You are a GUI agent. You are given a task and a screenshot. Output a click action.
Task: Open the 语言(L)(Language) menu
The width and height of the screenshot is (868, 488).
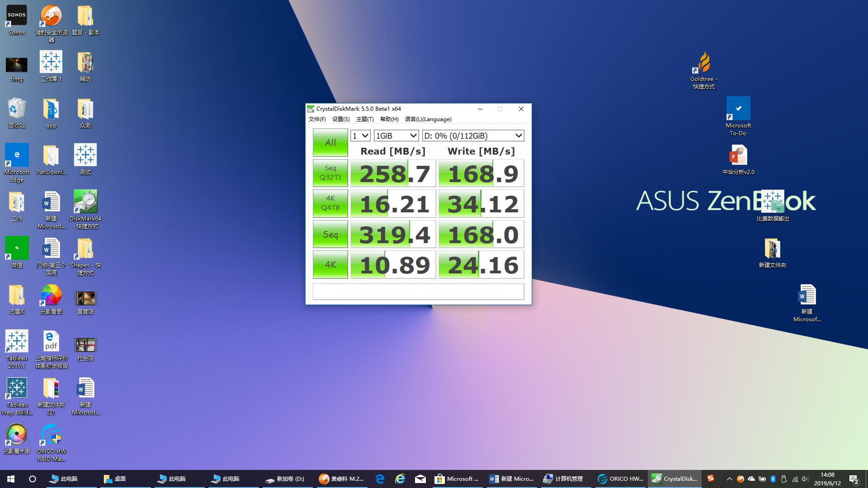click(x=428, y=119)
